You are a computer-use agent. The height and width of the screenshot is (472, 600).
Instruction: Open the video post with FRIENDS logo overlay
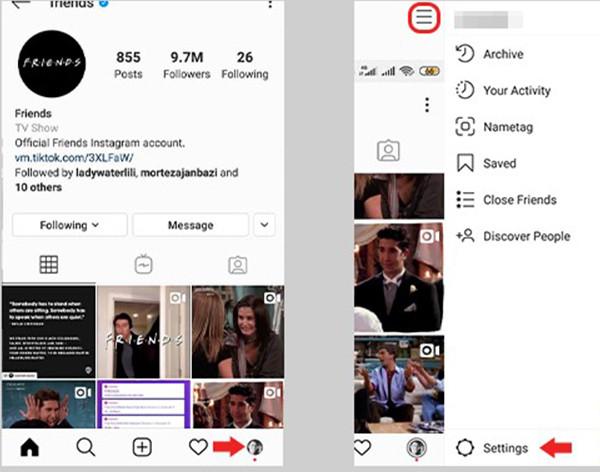click(x=143, y=332)
